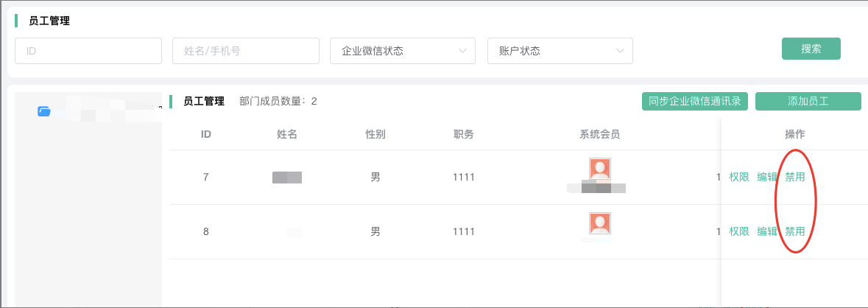Viewport: 868px width, 308px height.
Task: Focus the ID search field
Action: click(88, 51)
